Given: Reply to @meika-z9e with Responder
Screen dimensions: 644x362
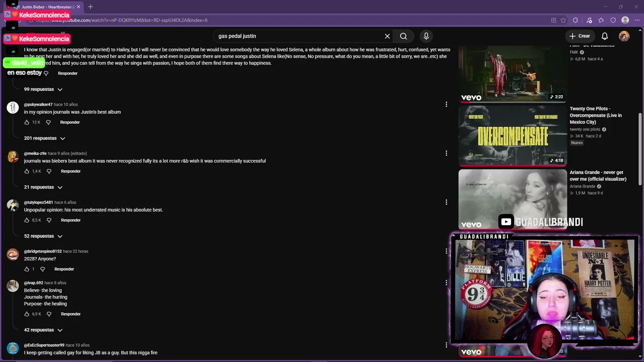Looking at the screenshot, I should 70,171.
